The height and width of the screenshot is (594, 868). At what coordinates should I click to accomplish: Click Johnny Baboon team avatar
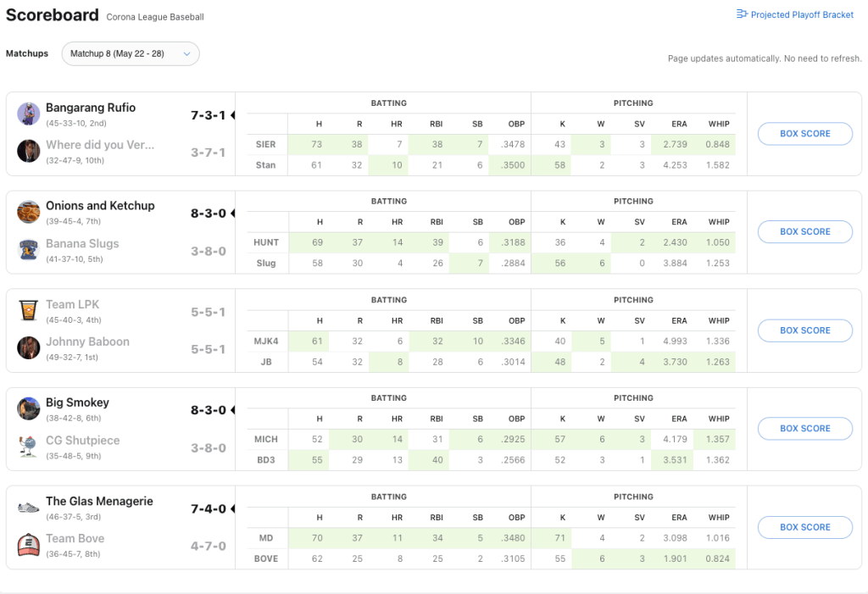click(x=29, y=347)
